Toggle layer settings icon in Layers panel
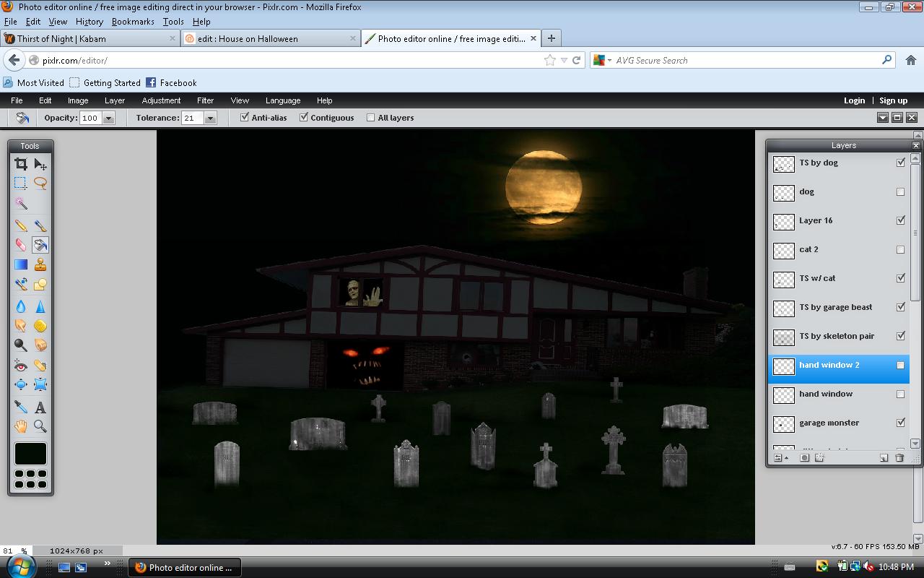 coord(781,457)
